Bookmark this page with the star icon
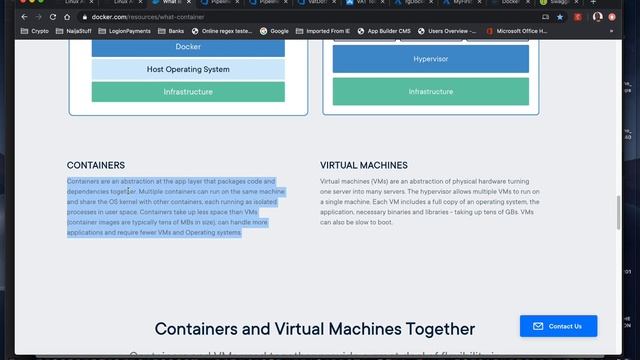 [560, 17]
